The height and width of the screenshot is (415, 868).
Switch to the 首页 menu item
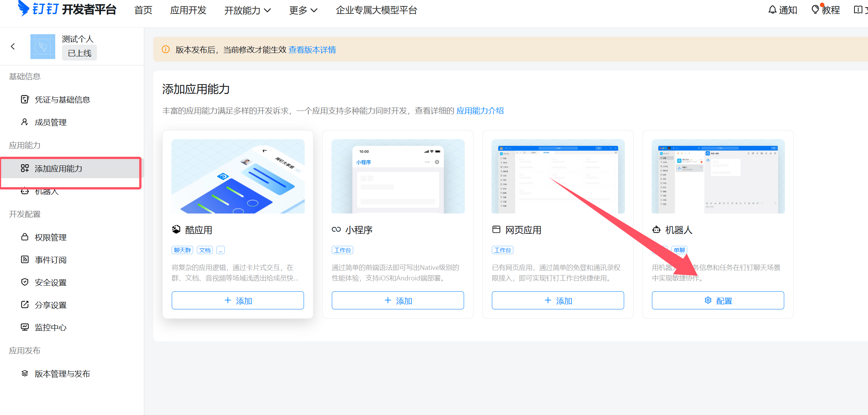coord(142,10)
